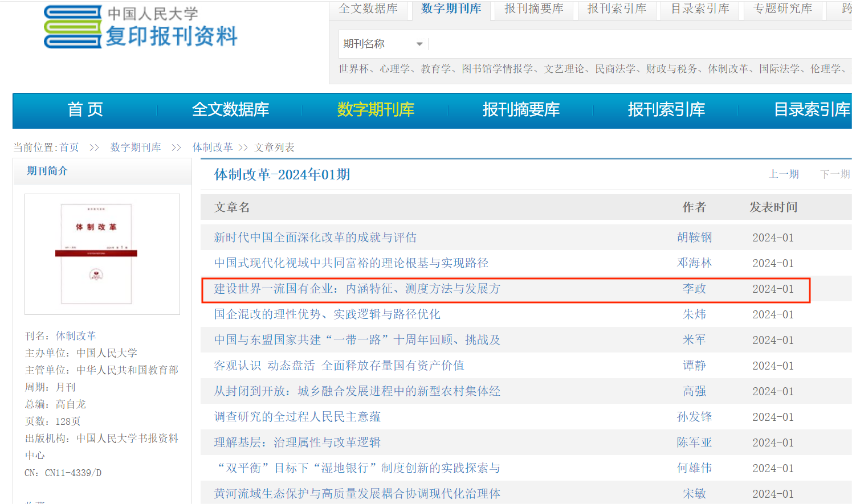Click author name 朱炜
The height and width of the screenshot is (504, 852).
pos(694,314)
